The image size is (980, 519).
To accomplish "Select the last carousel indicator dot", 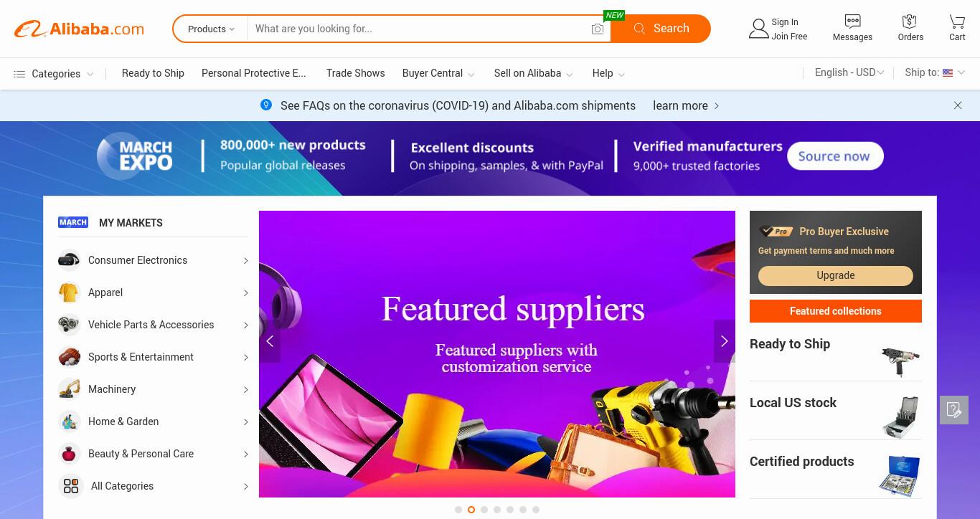I will 536,510.
